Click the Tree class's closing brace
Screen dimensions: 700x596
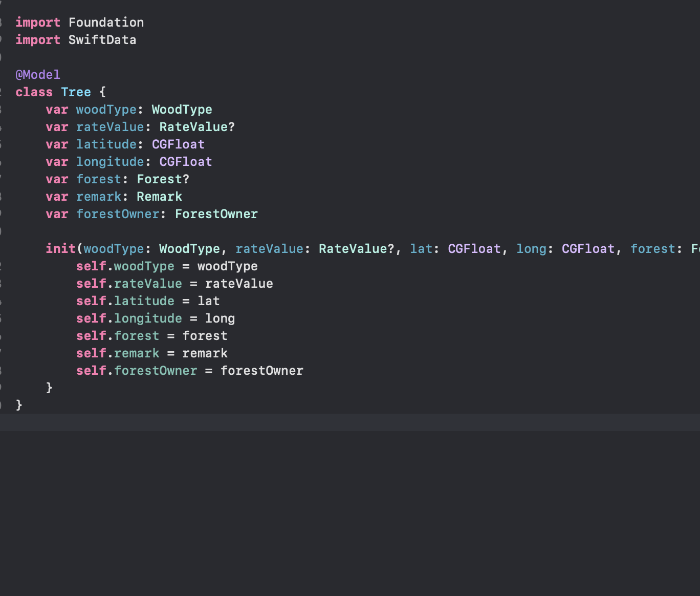pyautogui.click(x=19, y=405)
